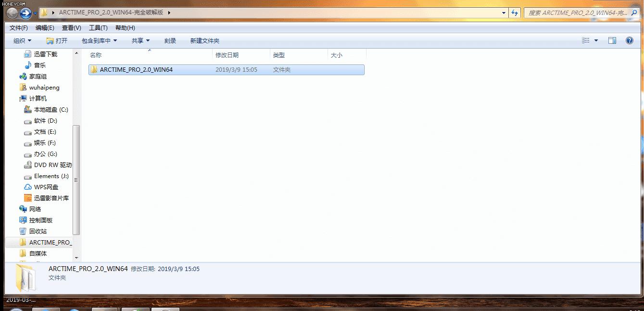Click the 刻录 toolbar button
The height and width of the screenshot is (311, 644).
(x=170, y=40)
